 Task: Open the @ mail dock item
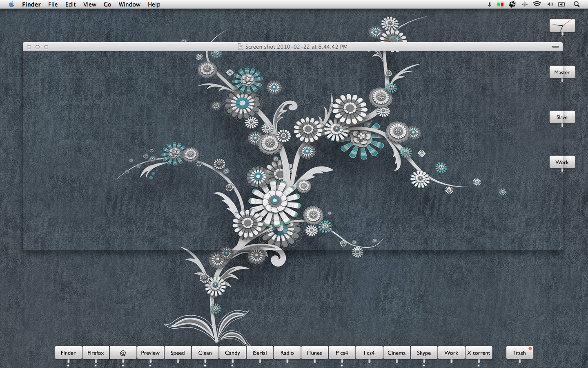click(x=123, y=353)
